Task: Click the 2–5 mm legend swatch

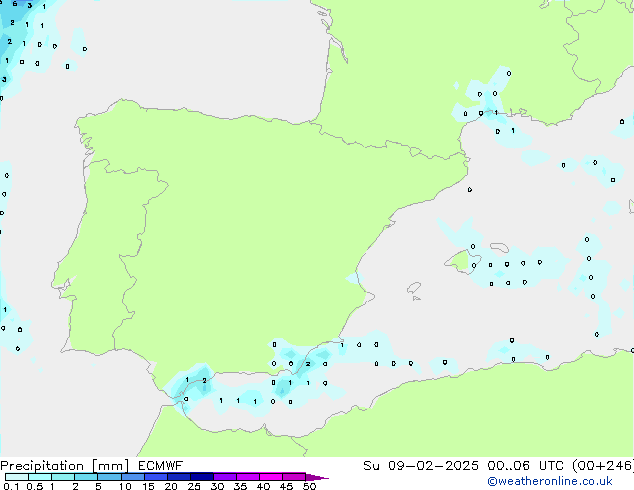Action: click(x=86, y=477)
